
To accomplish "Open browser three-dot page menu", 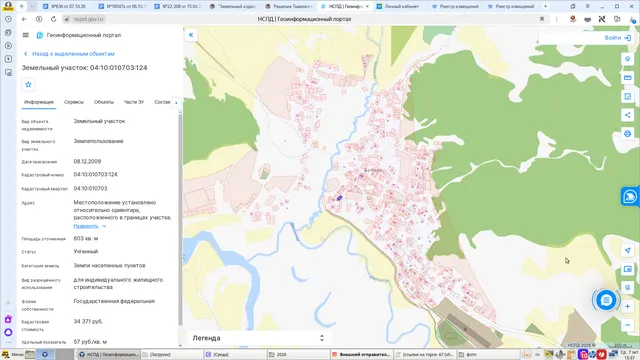I will click(x=556, y=19).
